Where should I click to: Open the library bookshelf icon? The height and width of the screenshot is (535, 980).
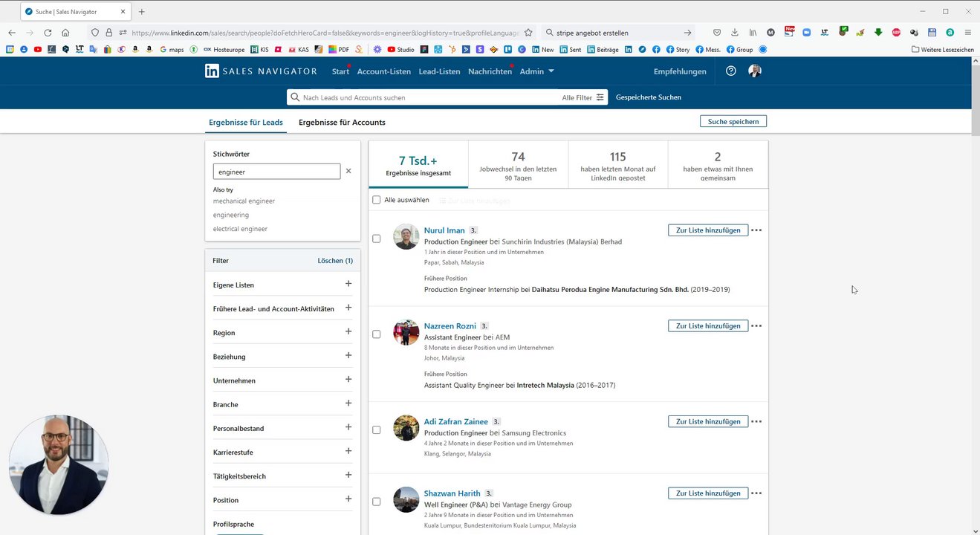[753, 33]
